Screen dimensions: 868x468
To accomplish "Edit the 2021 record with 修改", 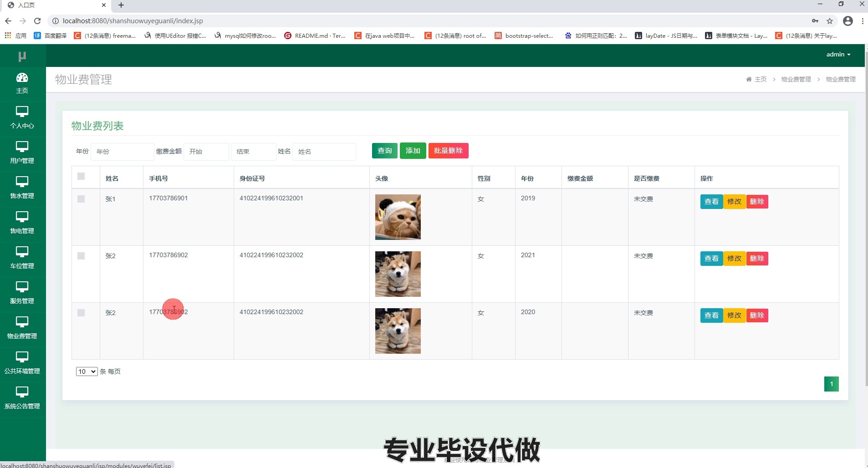I will point(734,259).
